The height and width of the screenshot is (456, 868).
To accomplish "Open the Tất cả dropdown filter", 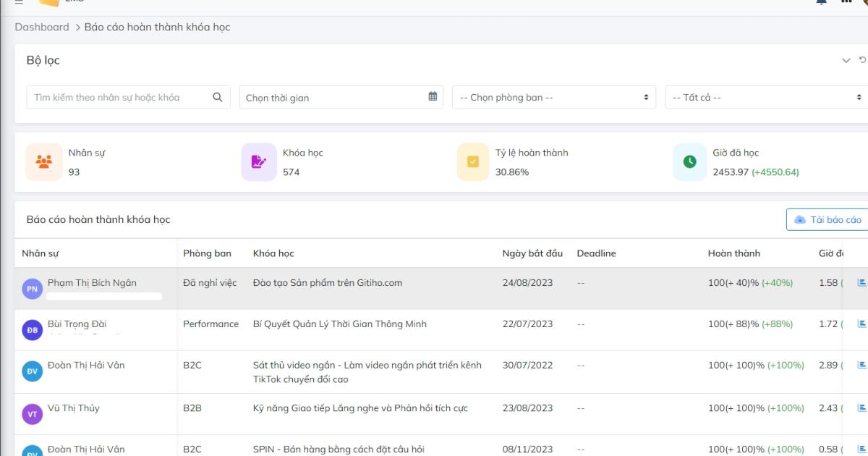I will click(x=765, y=97).
